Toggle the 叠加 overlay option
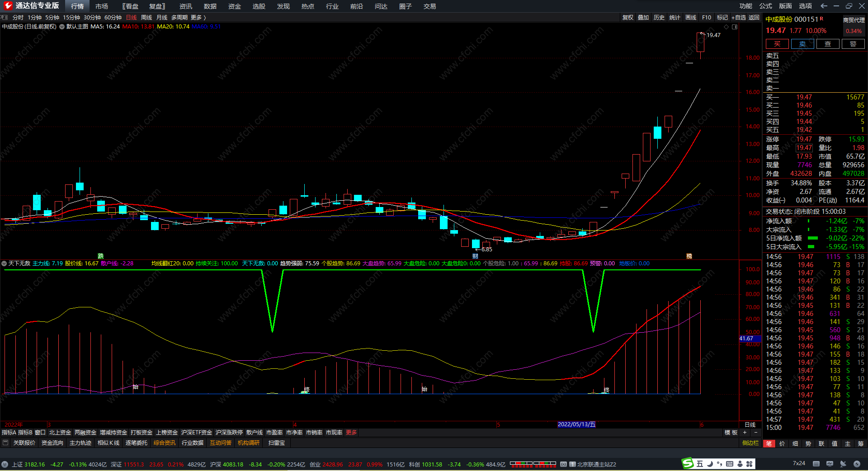This screenshot has width=868, height=471. point(643,17)
